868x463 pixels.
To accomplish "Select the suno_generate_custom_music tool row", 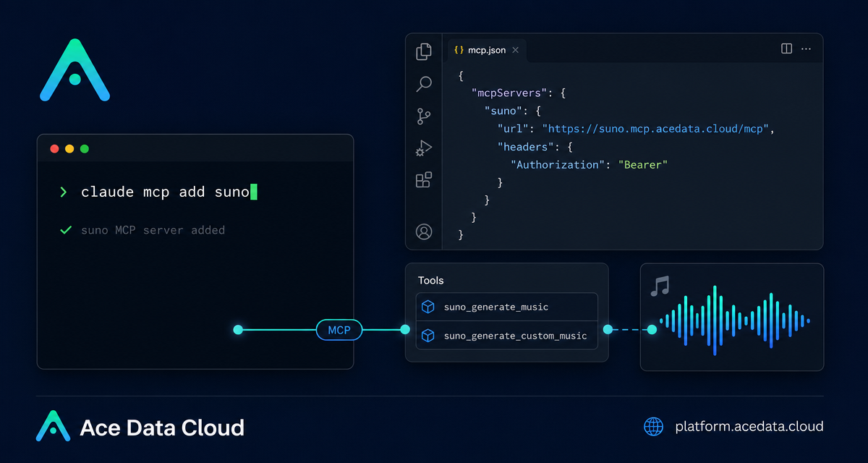I will tap(507, 335).
